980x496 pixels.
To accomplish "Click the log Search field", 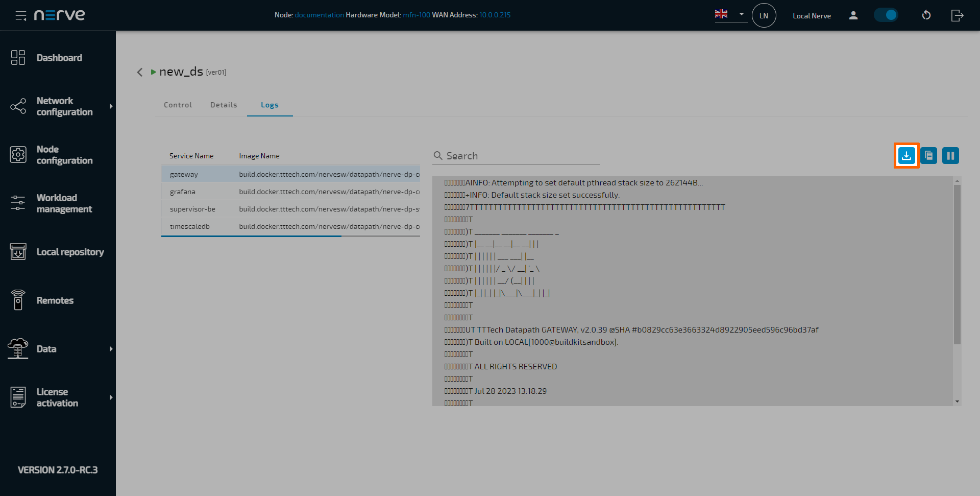I will point(521,156).
